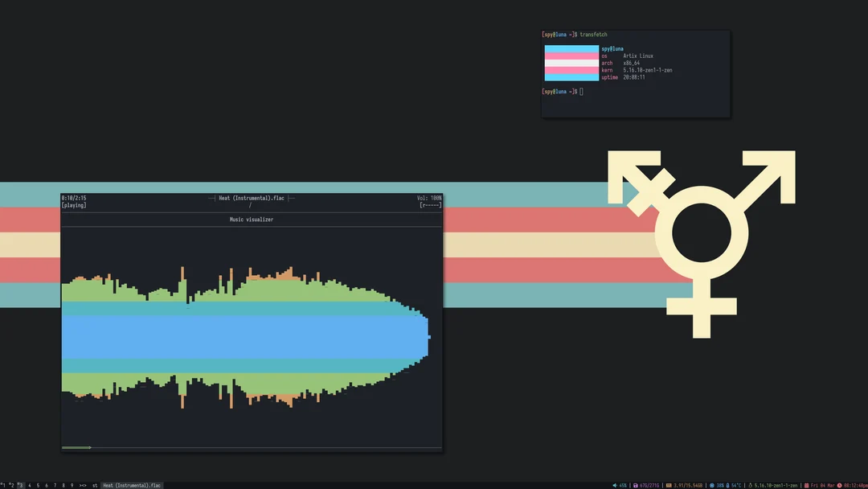The image size is (868, 489).
Task: Click the layout symbol in the bottom bar
Action: click(x=81, y=485)
